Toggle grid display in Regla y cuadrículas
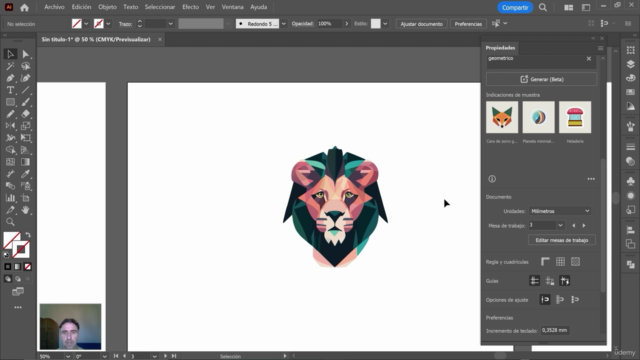 [560, 262]
